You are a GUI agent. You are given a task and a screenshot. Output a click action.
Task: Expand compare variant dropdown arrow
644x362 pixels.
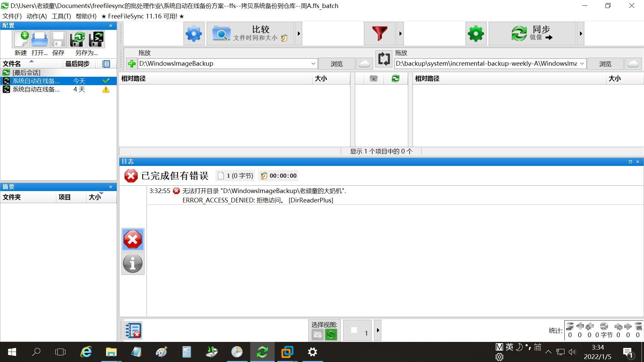(x=299, y=34)
